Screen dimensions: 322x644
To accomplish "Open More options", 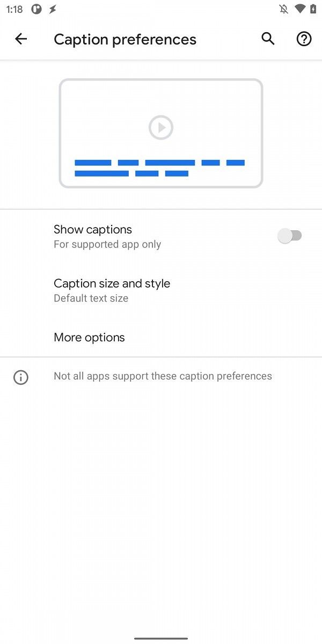I will tap(89, 337).
